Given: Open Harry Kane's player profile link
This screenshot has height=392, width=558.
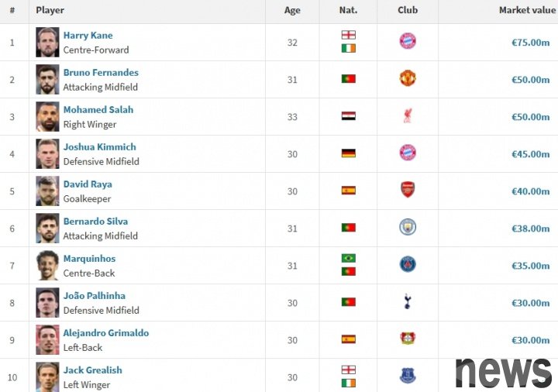Looking at the screenshot, I should (88, 36).
